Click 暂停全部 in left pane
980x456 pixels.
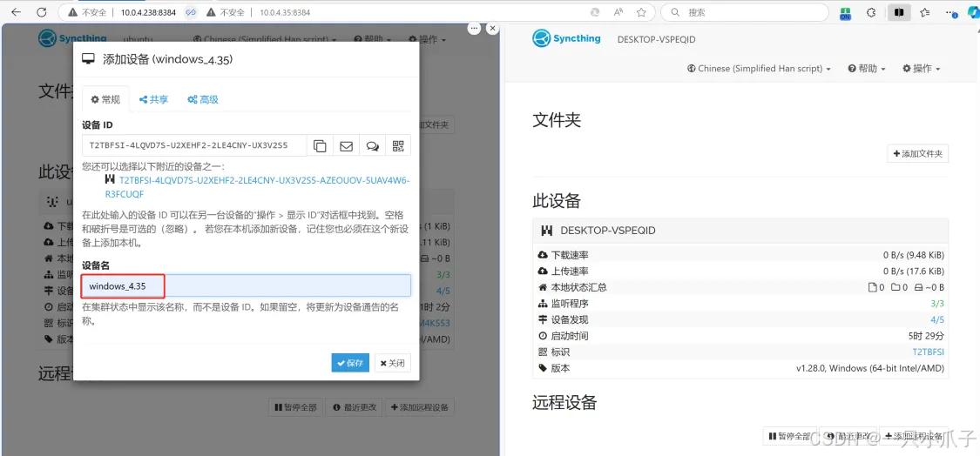coord(295,407)
